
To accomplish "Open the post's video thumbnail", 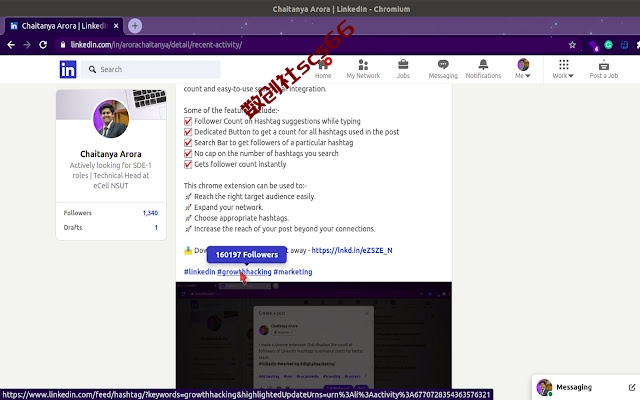I will coord(314,335).
